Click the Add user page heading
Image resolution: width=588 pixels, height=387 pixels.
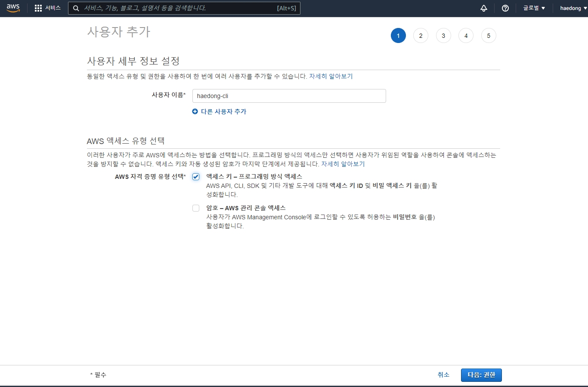pos(119,32)
